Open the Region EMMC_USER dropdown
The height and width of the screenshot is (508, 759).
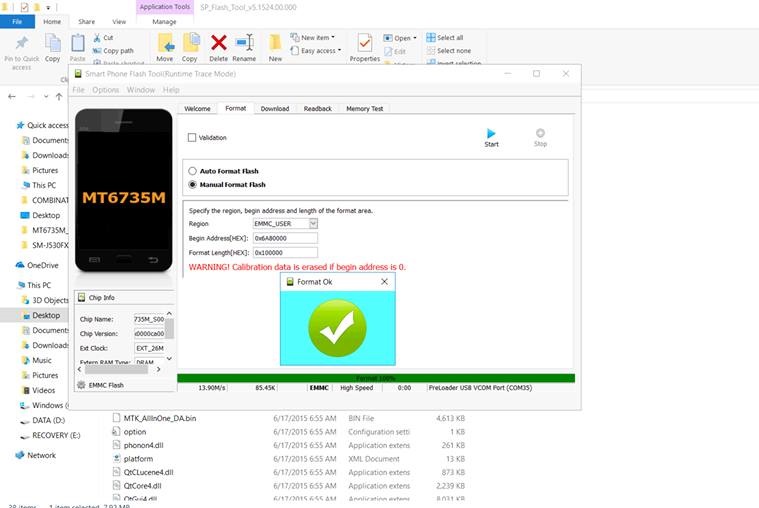[x=313, y=223]
